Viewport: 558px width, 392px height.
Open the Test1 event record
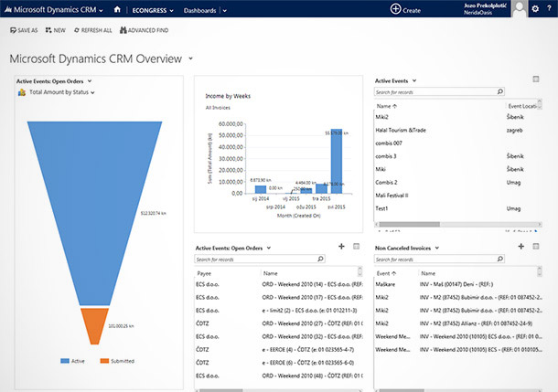point(381,208)
